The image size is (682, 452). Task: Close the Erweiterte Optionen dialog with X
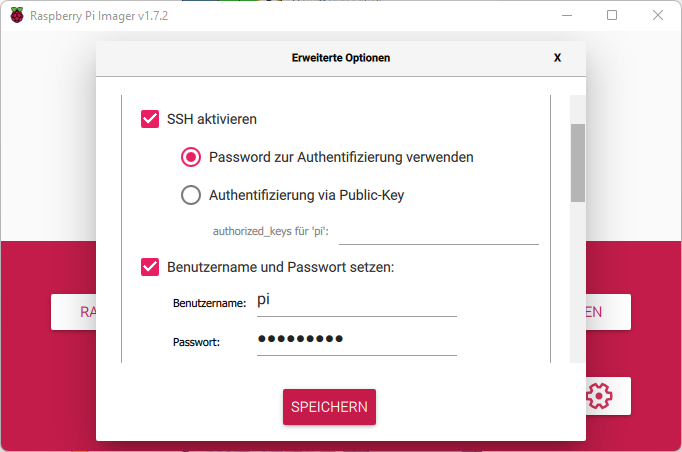557,58
